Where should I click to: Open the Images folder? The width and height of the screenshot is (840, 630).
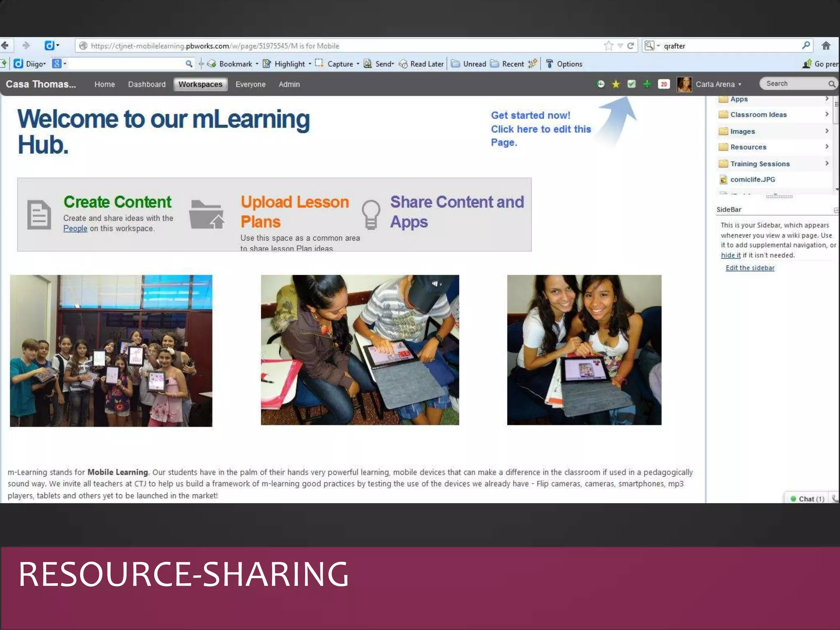click(742, 131)
